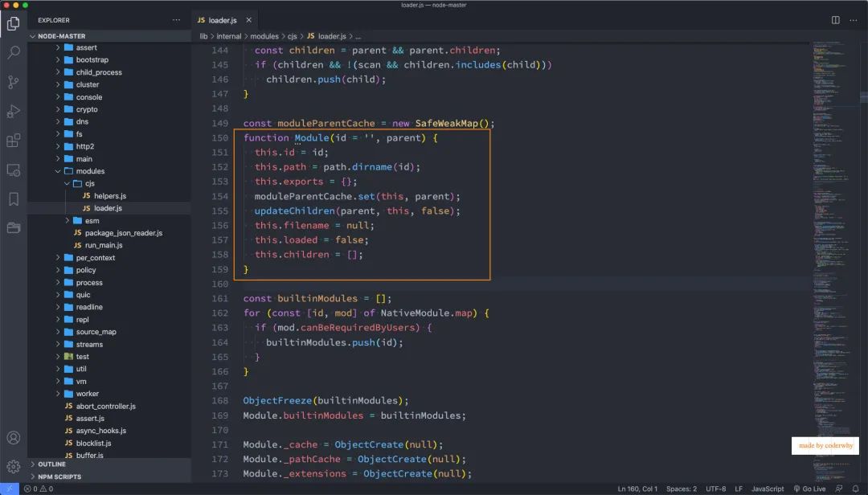Click Go Live in status bar
Screen dimensions: 868x495
[x=809, y=489]
